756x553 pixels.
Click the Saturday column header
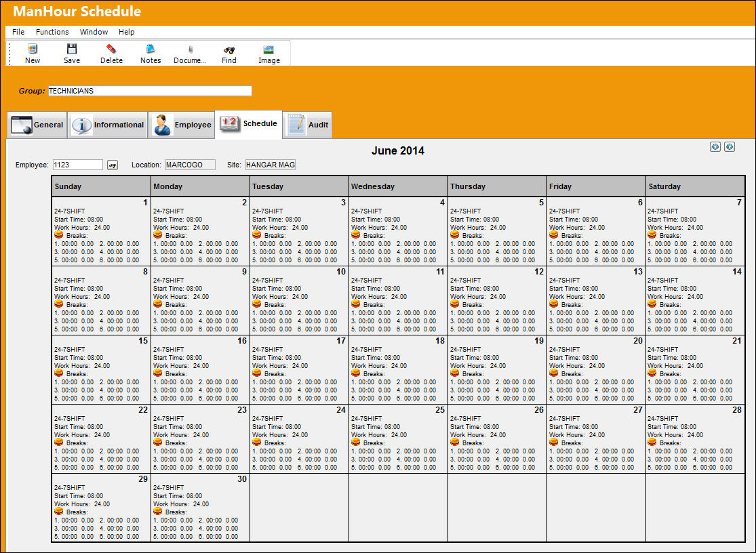(695, 186)
